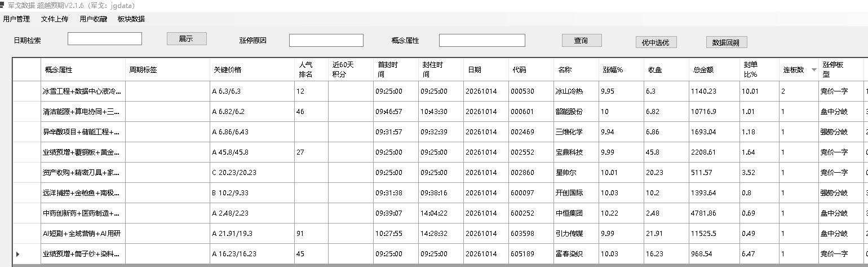Click key price cell B 10.2/9.33
The image size is (868, 267).
coord(252,192)
